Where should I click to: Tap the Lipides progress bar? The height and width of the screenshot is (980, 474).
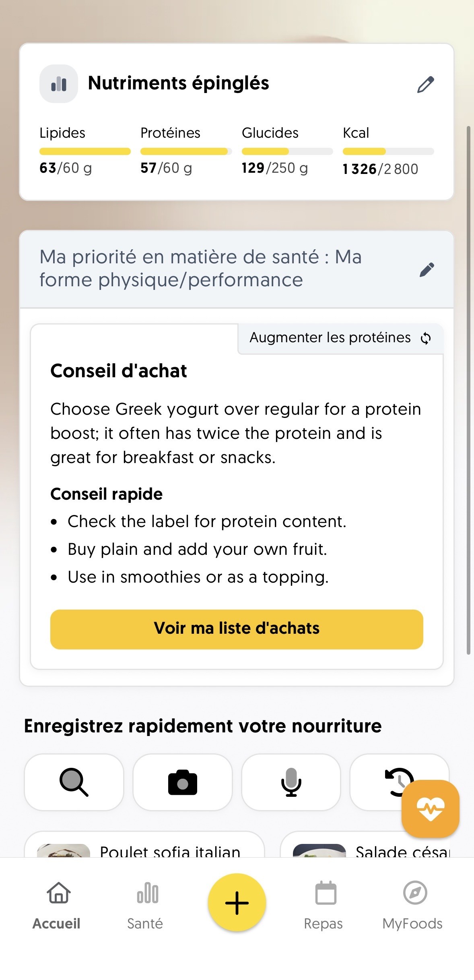tap(85, 151)
